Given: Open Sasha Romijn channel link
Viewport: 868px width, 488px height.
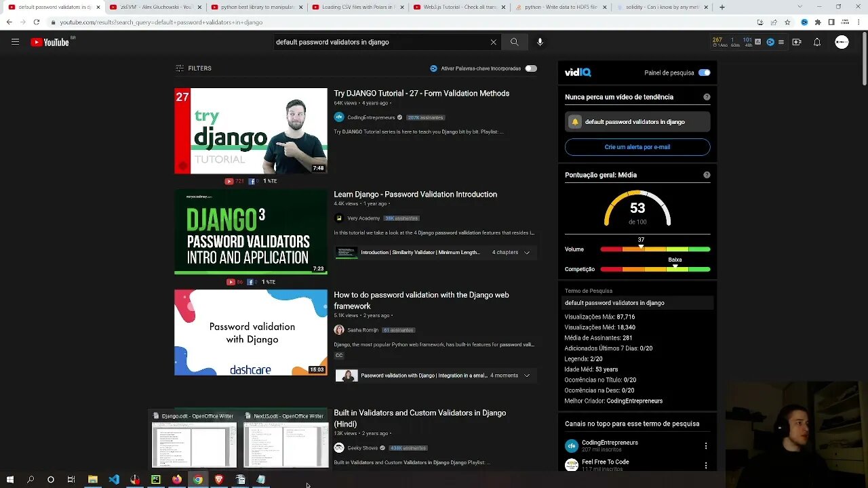Looking at the screenshot, I should [x=363, y=330].
